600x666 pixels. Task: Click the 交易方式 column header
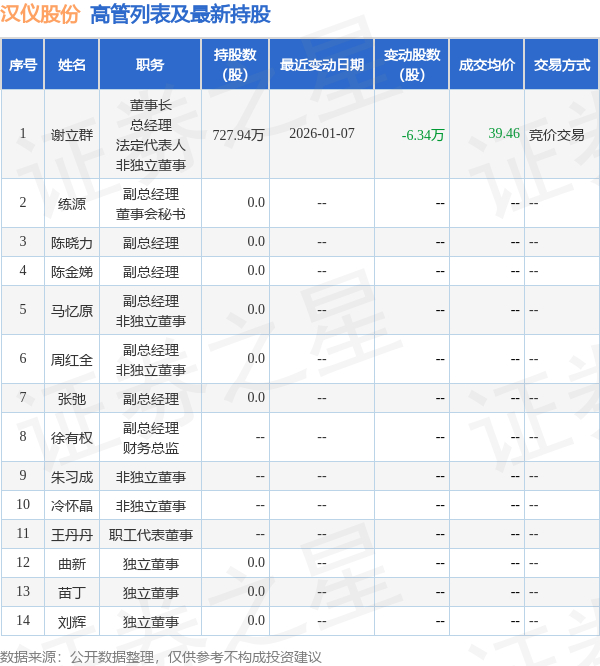click(562, 65)
